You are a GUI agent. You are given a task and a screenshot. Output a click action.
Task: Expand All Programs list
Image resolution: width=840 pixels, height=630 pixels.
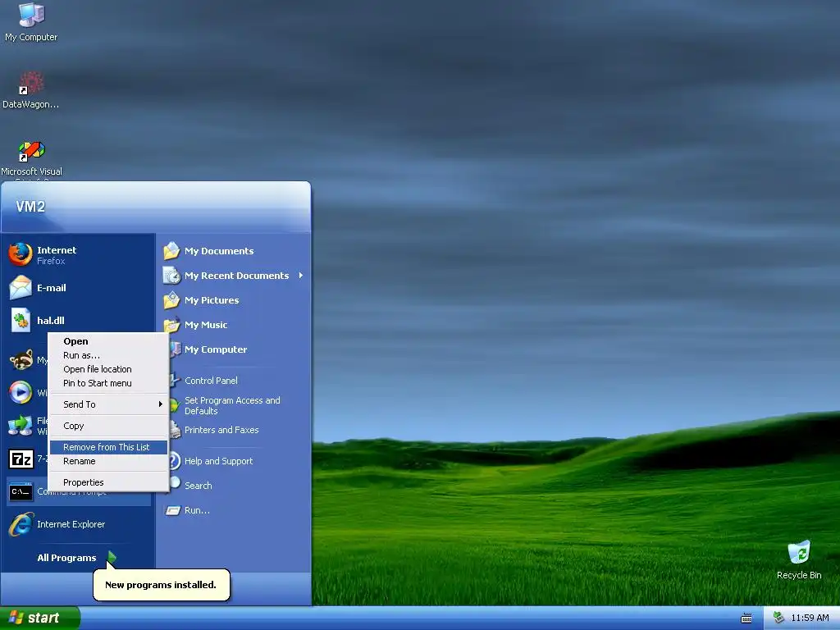pyautogui.click(x=76, y=558)
